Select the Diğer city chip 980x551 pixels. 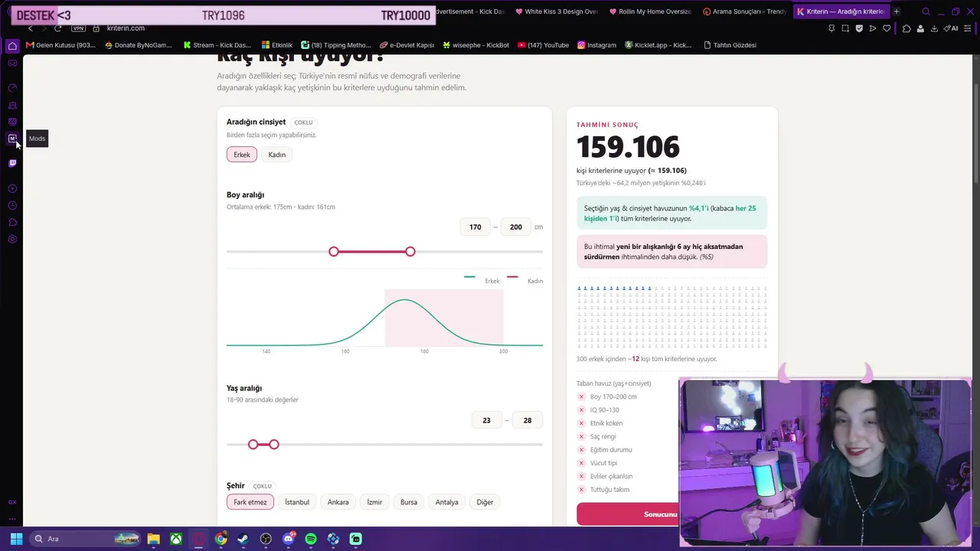coord(485,502)
